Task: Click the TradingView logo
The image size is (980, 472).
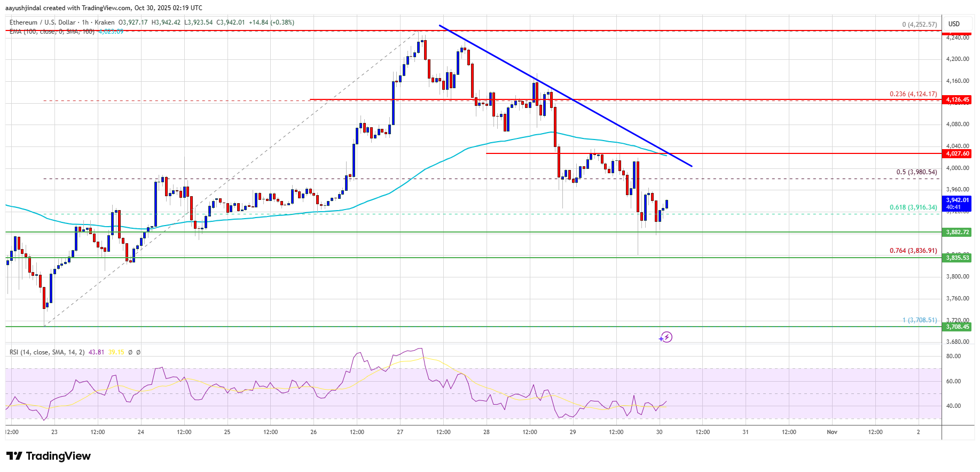Action: [x=49, y=456]
